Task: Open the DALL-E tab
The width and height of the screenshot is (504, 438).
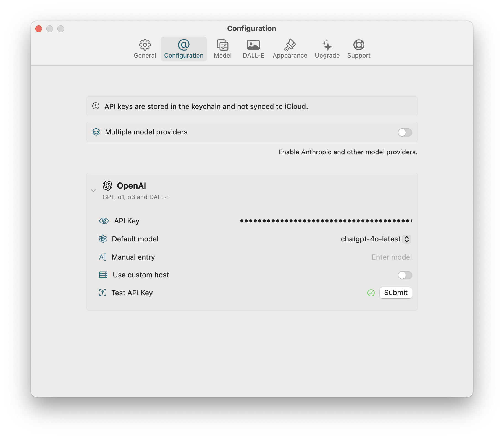Action: (253, 49)
